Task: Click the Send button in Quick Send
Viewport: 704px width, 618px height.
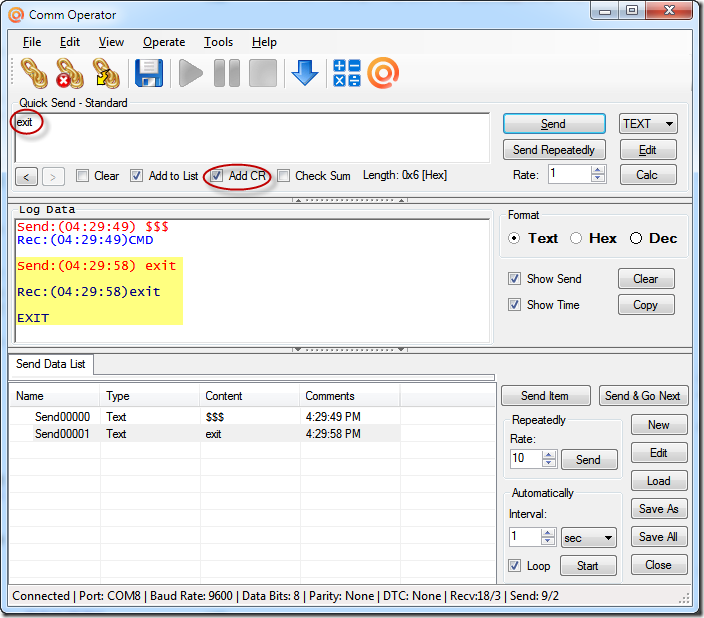Action: (x=554, y=124)
